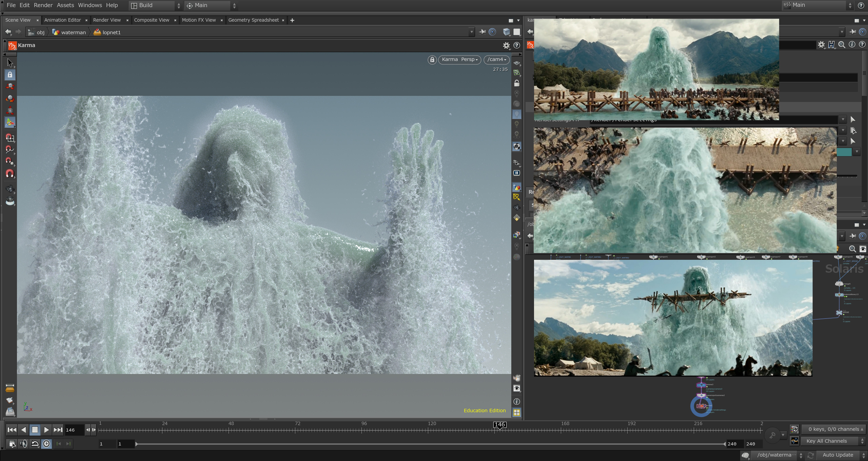Viewport: 868px width, 461px height.
Task: Expand the scene path history dropdown
Action: [x=471, y=32]
